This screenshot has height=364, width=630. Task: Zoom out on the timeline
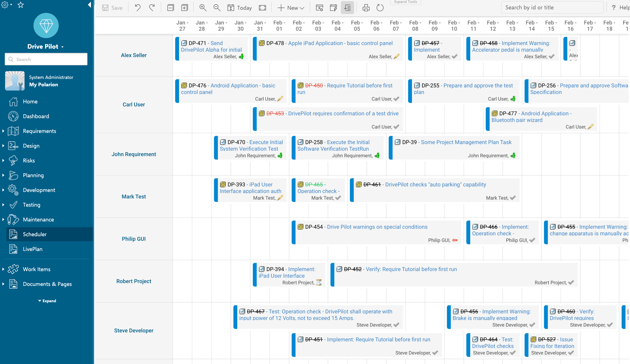click(x=217, y=8)
